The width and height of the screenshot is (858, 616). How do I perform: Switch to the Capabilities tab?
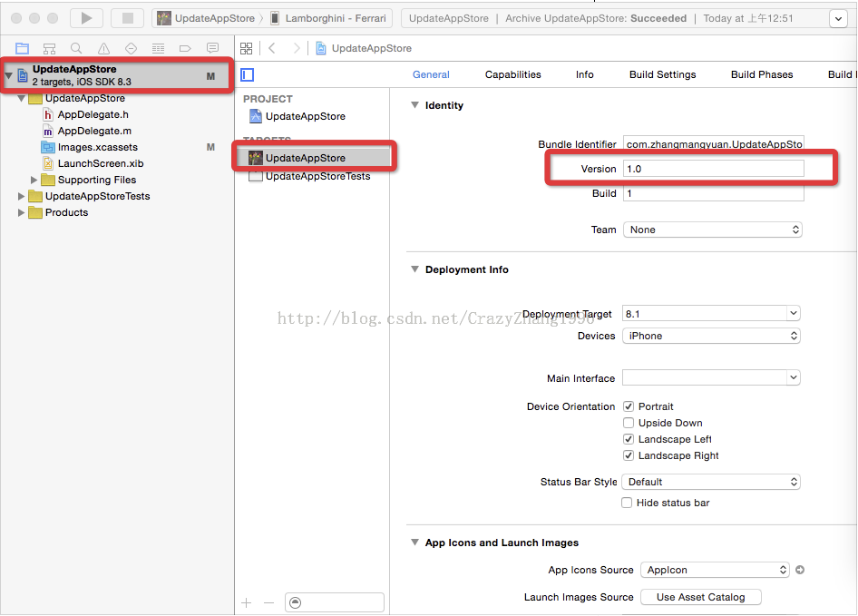tap(512, 74)
